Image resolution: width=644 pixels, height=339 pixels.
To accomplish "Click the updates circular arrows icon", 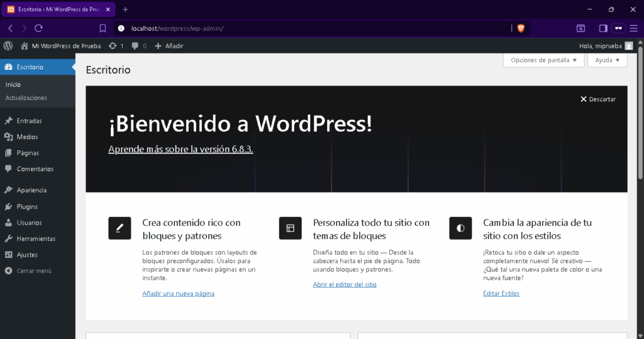I will tap(113, 46).
